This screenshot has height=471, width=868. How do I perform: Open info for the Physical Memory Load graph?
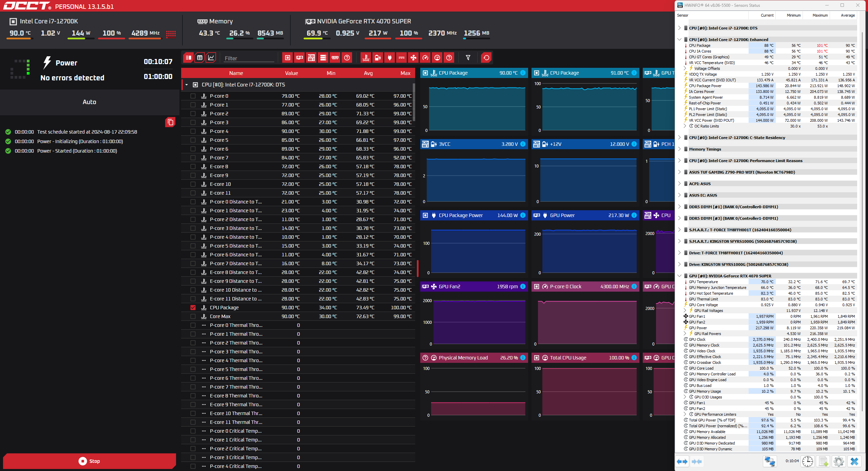(x=523, y=358)
